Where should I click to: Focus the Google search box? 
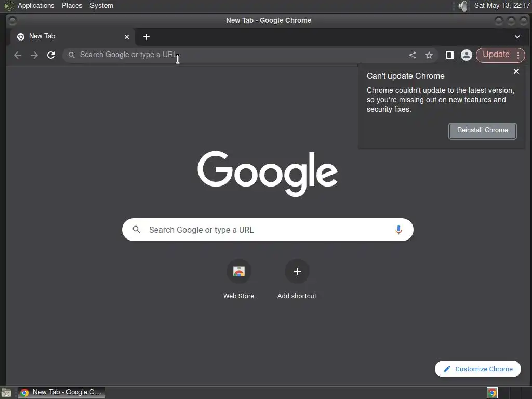268,230
